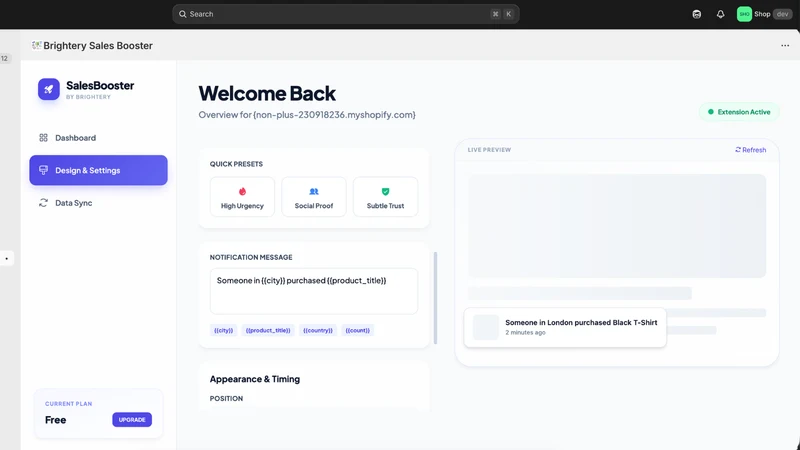
Task: Apply the Social Proof preset
Action: [314, 197]
